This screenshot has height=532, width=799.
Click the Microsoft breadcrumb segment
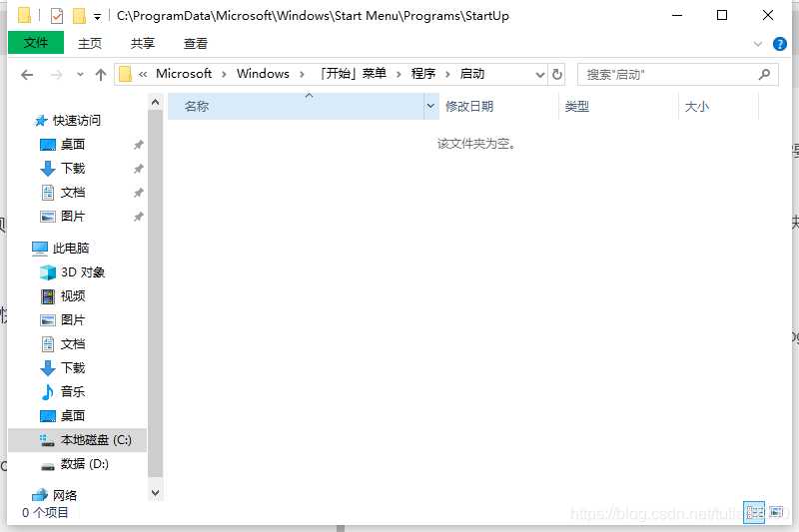pos(184,74)
